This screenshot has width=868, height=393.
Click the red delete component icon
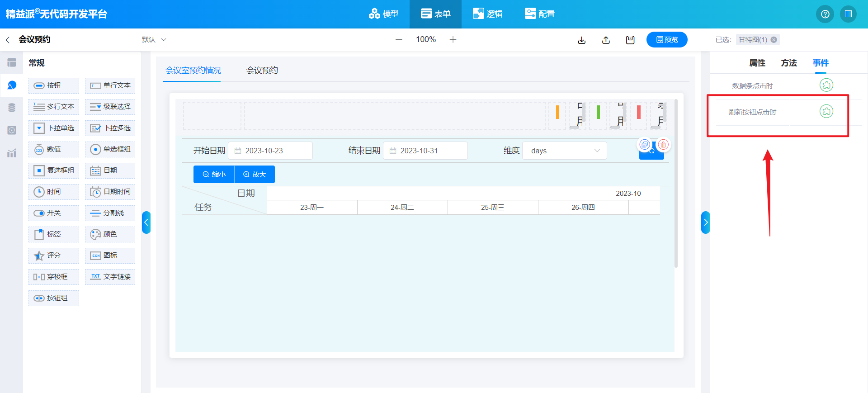coord(663,145)
